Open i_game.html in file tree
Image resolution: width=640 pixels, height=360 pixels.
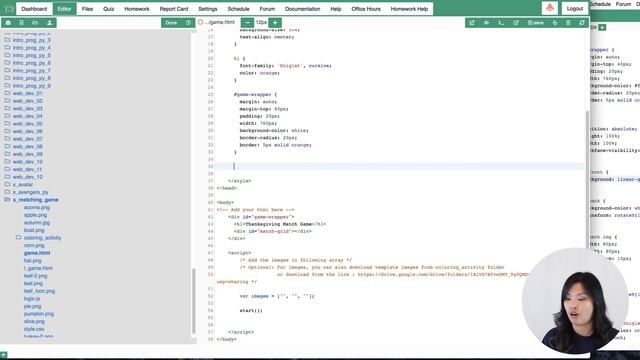click(38, 268)
